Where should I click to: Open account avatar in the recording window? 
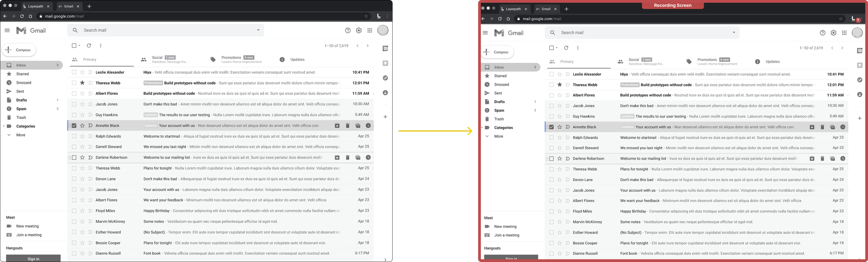click(x=857, y=33)
